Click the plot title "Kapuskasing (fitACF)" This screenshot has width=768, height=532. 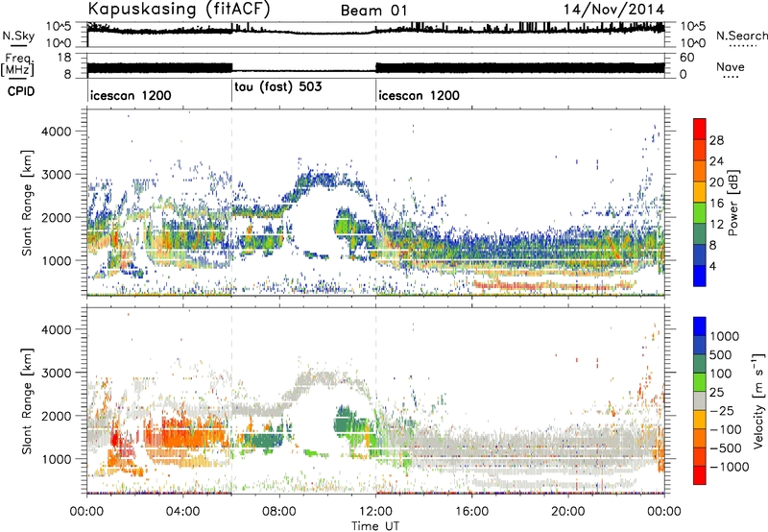(179, 9)
